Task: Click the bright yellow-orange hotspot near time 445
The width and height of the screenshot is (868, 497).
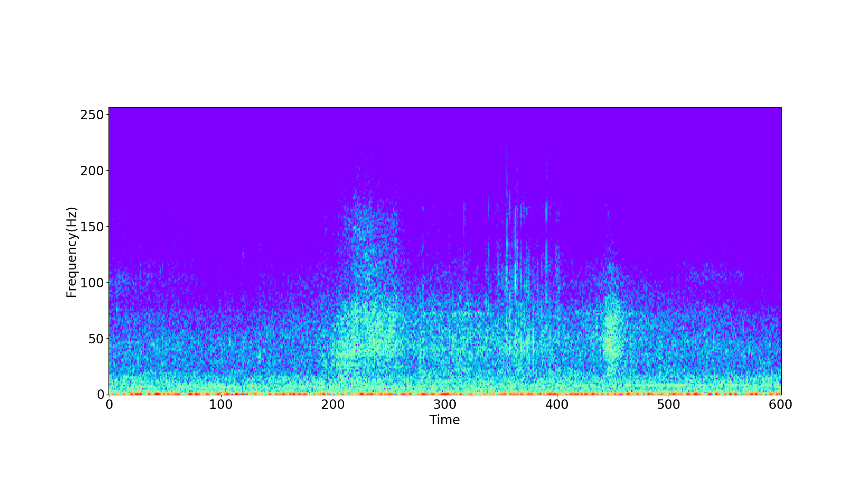Action: pyautogui.click(x=609, y=344)
